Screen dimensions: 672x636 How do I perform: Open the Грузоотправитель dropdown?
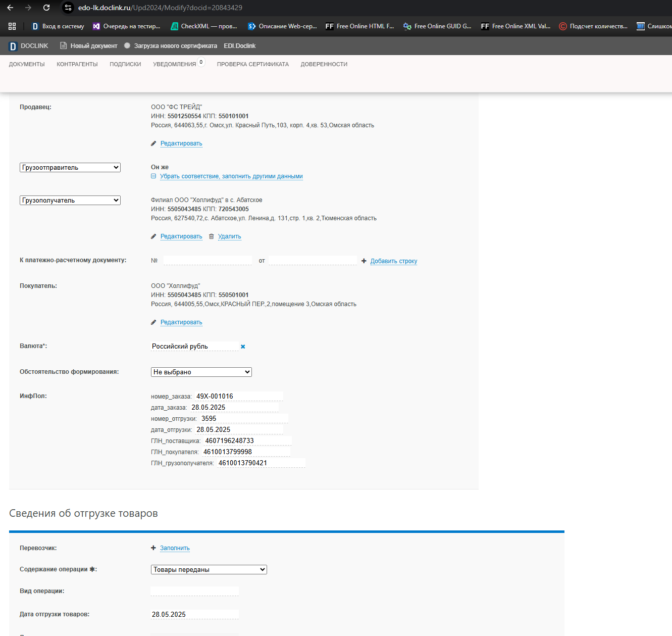pos(70,167)
